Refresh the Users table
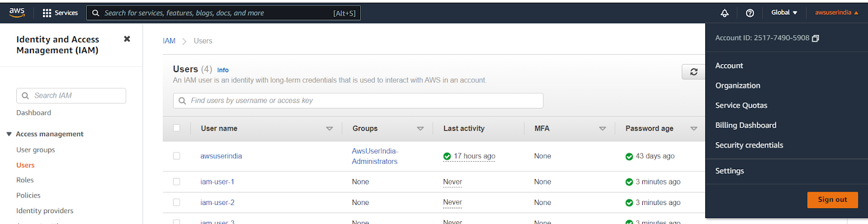 point(693,72)
